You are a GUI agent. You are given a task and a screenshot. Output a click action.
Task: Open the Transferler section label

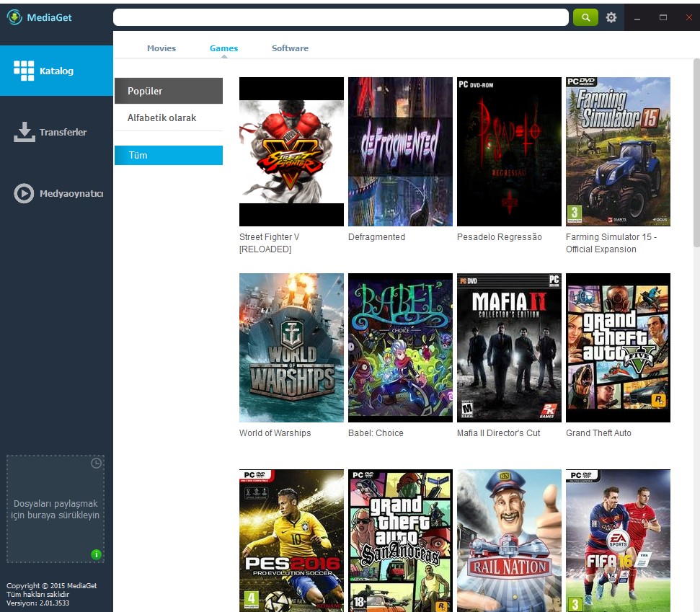(63, 132)
